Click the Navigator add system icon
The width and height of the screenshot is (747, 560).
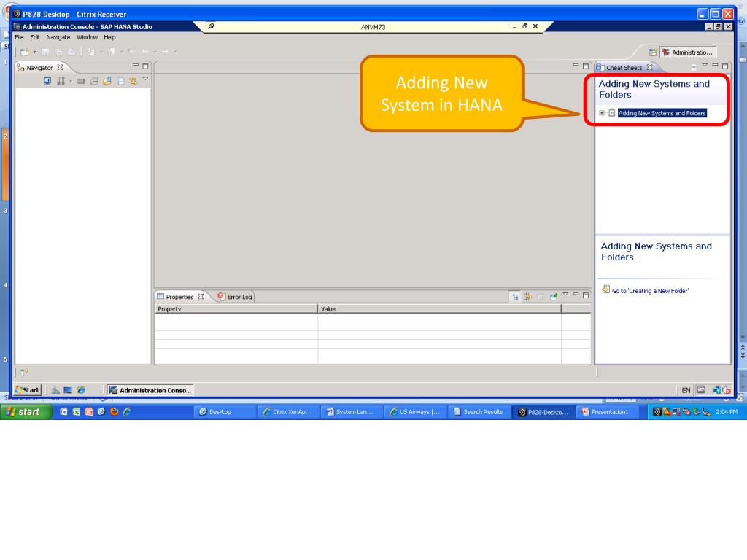tap(61, 82)
